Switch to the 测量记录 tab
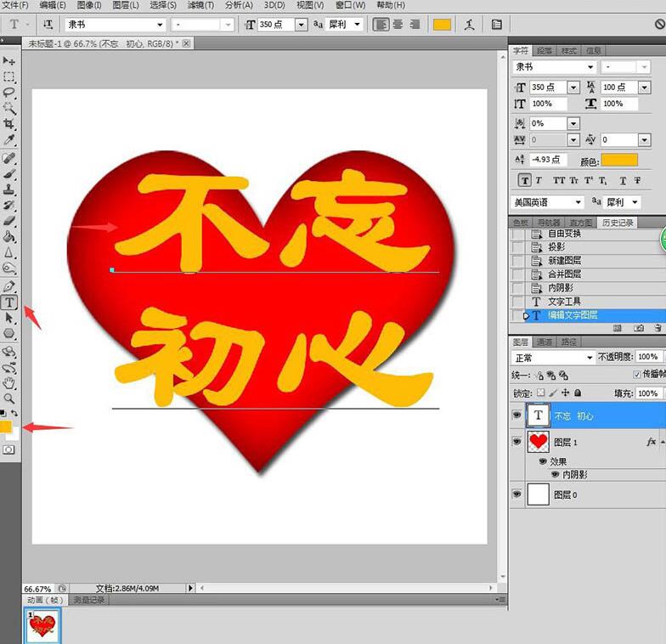 point(88,600)
